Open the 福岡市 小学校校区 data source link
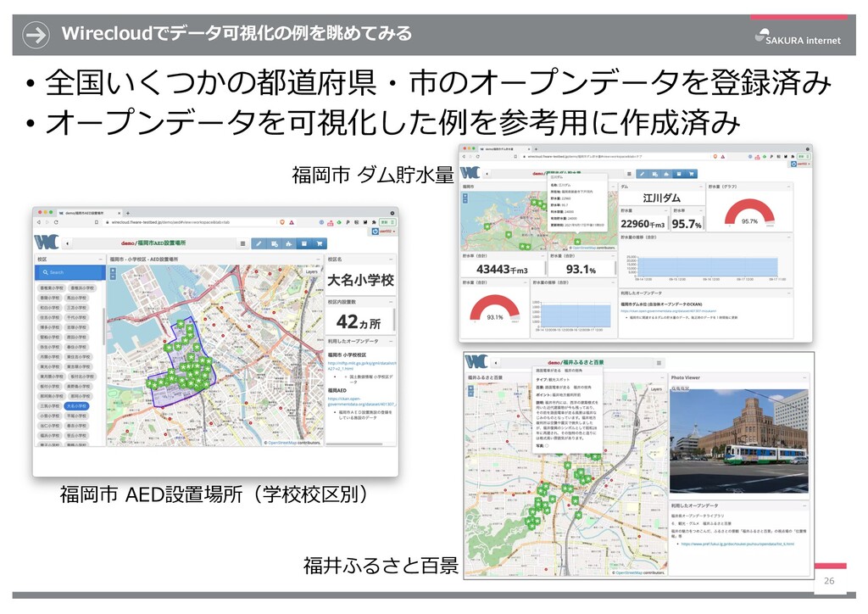Image resolution: width=868 pixels, height=614 pixels. 362,366
